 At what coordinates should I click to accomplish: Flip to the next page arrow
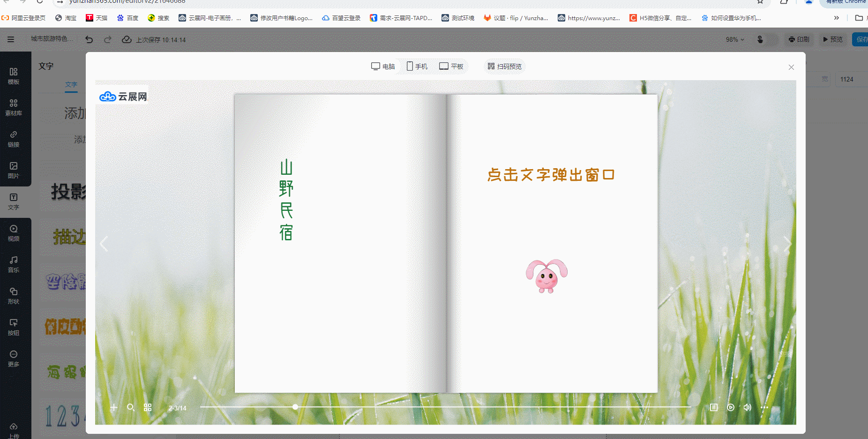click(787, 244)
